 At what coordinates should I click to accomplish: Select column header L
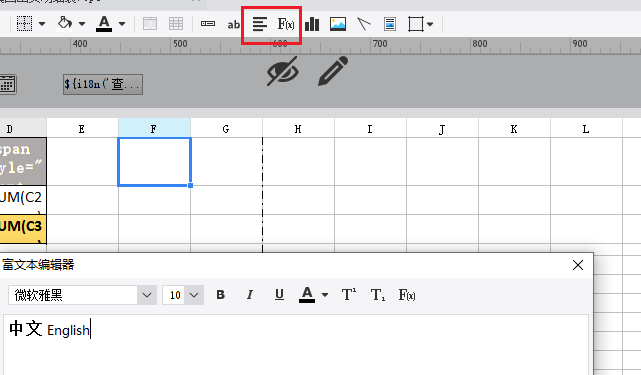click(586, 128)
